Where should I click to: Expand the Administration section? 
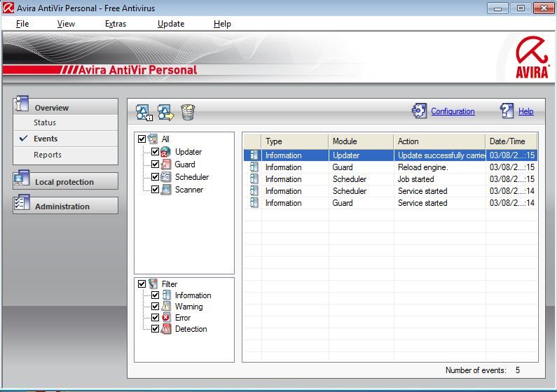[65, 206]
